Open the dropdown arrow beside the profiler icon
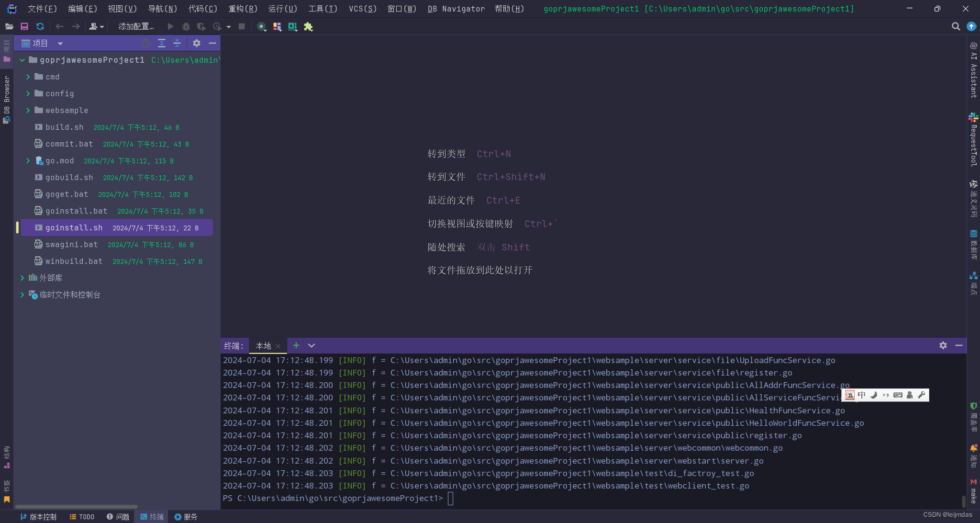The width and height of the screenshot is (980, 523). coord(229,27)
